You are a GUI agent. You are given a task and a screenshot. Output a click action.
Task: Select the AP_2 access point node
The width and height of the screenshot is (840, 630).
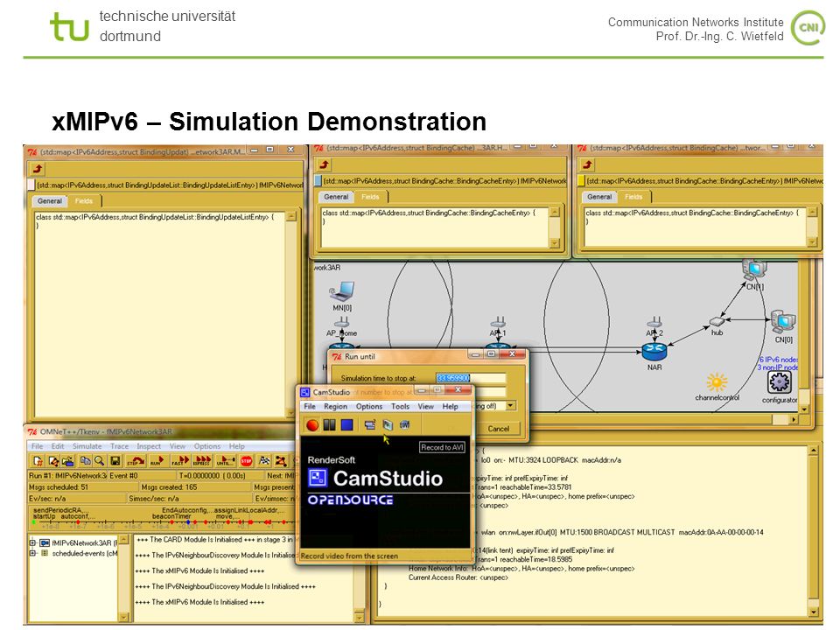pyautogui.click(x=654, y=322)
